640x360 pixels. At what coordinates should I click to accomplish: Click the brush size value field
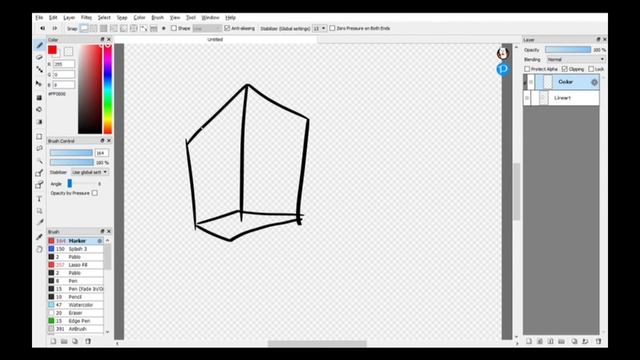tap(102, 153)
